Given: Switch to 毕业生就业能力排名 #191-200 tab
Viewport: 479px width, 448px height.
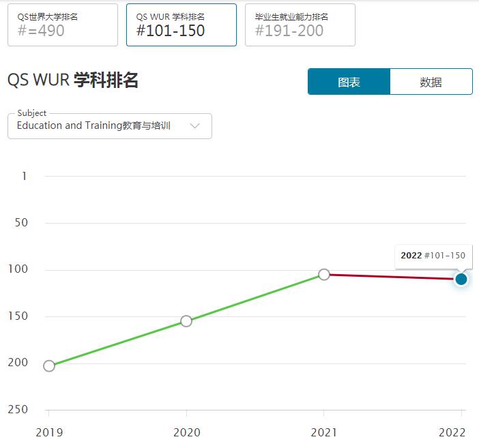Looking at the screenshot, I should pyautogui.click(x=300, y=25).
